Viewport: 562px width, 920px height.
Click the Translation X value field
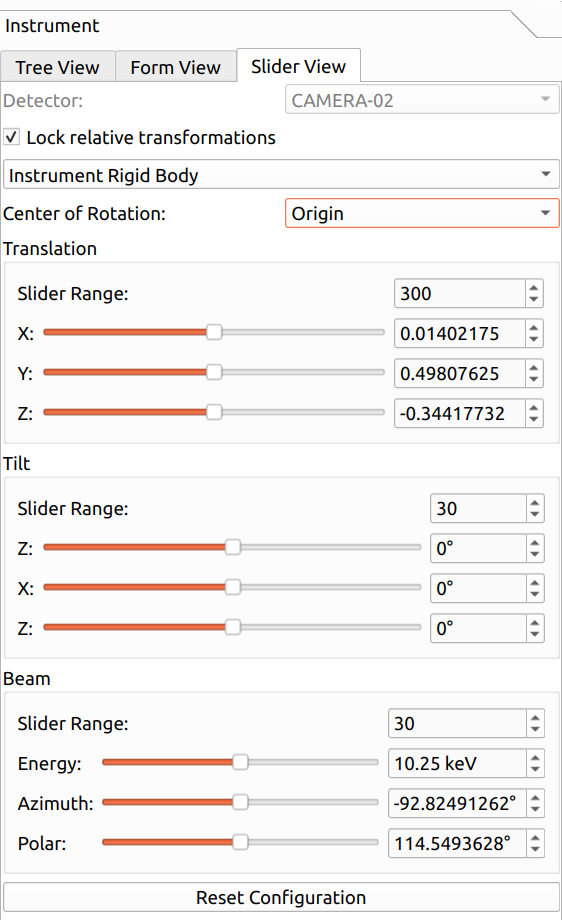point(459,333)
